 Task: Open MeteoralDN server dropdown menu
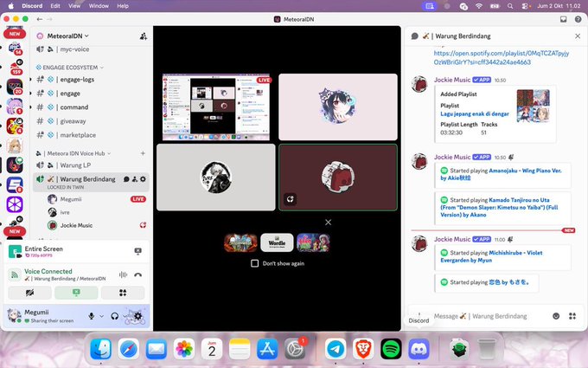tap(67, 36)
